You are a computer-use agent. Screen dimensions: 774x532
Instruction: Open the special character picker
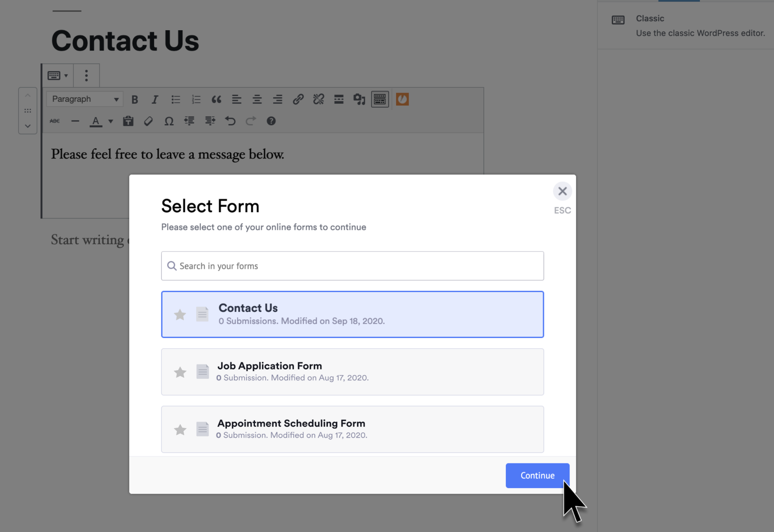tap(169, 121)
